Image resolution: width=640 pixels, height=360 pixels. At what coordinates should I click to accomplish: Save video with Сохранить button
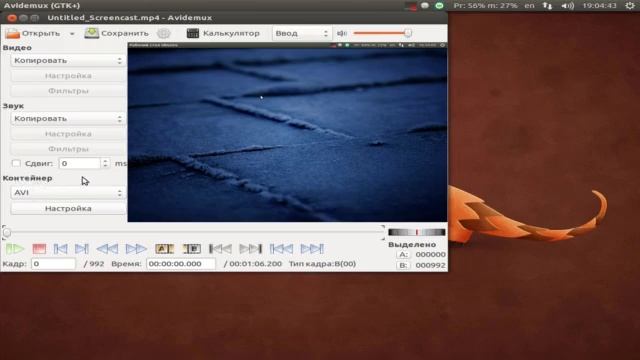[116, 33]
